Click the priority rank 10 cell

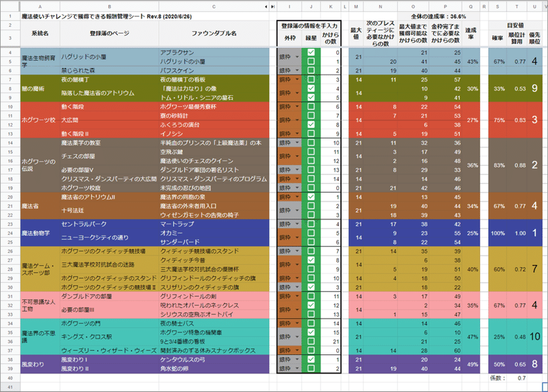534,336
